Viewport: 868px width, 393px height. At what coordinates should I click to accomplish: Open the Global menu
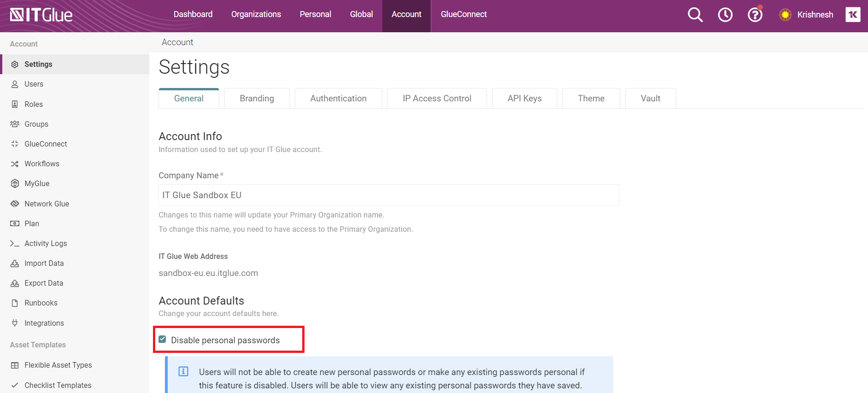coord(362,14)
